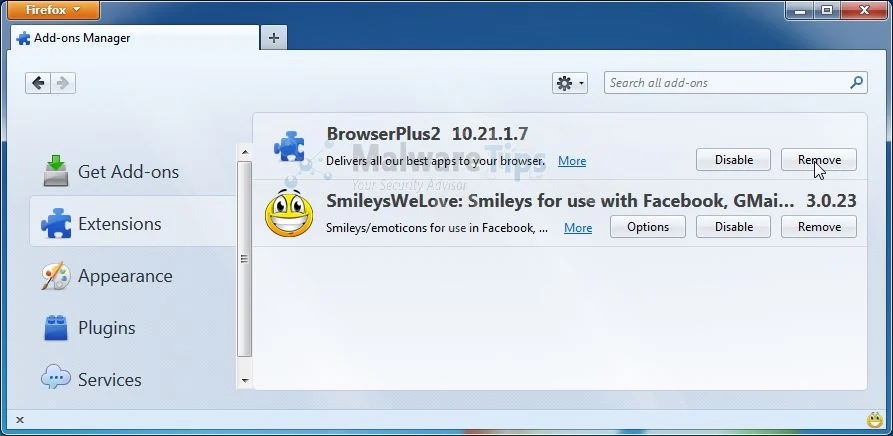Click the Services cloud chat icon

pyautogui.click(x=56, y=377)
